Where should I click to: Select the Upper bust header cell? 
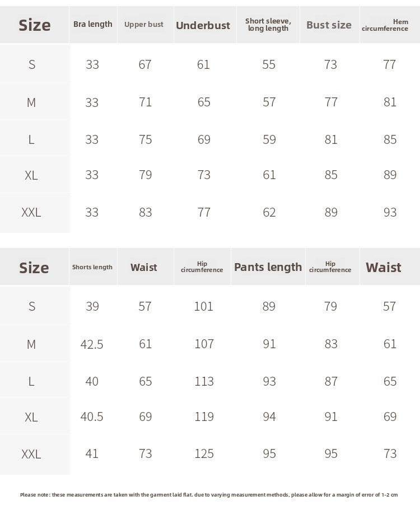tap(144, 25)
